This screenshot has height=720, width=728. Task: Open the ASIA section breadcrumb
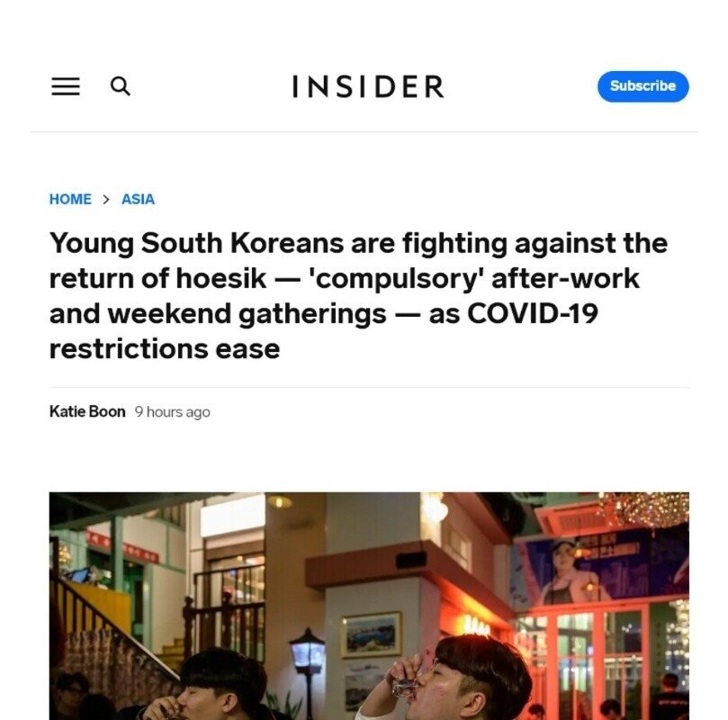tap(138, 199)
